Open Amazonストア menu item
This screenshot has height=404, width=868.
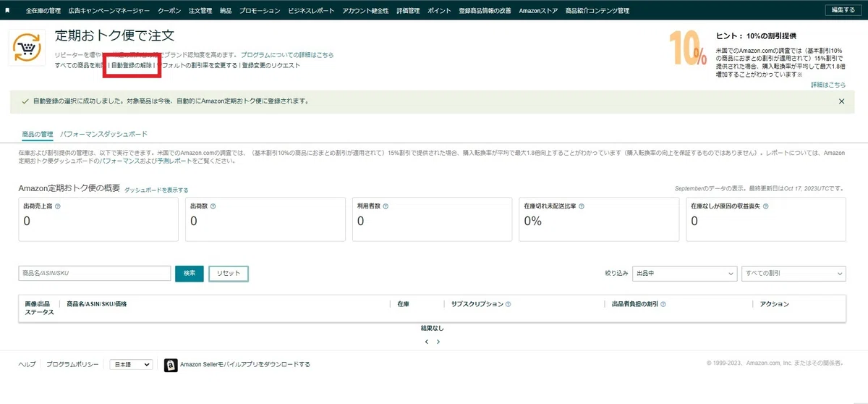point(538,11)
